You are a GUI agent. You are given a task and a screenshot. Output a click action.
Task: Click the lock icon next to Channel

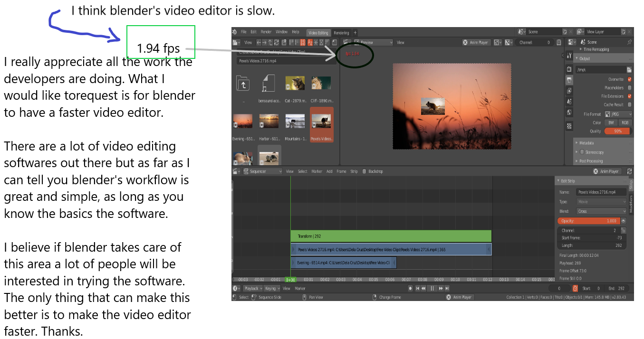click(623, 230)
